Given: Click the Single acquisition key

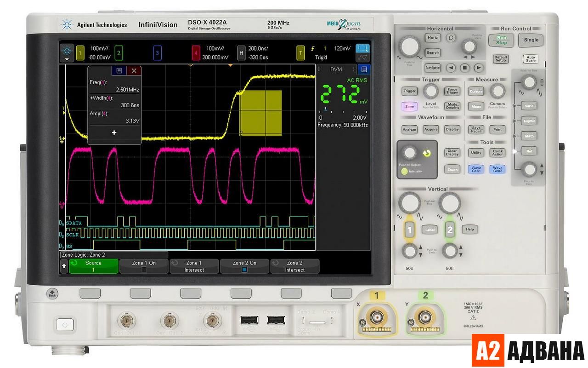Looking at the screenshot, I should click(531, 40).
